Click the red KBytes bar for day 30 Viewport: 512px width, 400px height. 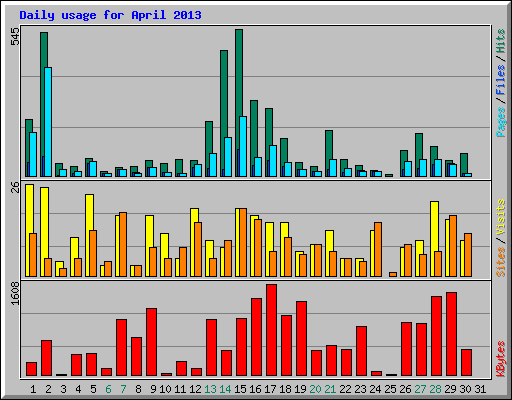(x=466, y=362)
